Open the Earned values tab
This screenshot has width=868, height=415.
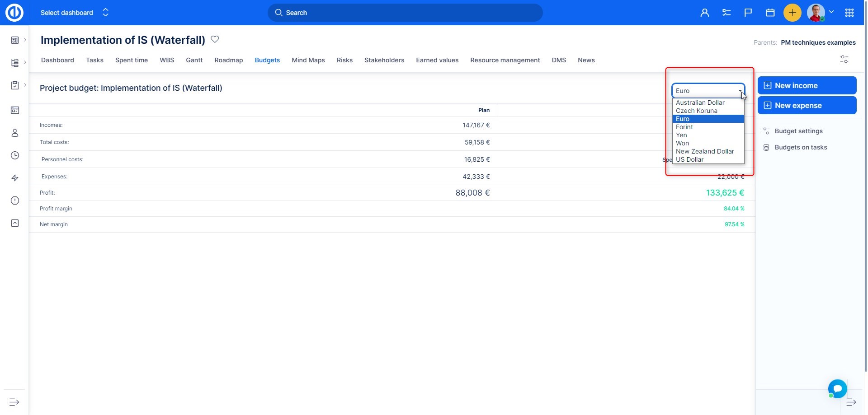coord(437,60)
